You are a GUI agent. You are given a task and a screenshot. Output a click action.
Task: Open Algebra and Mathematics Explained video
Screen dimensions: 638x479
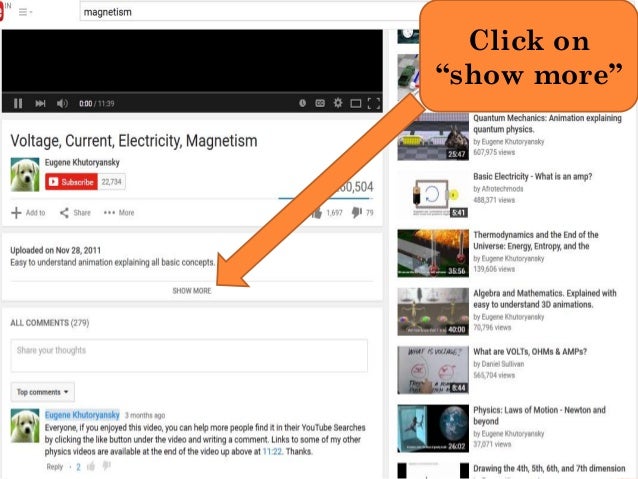coord(545,299)
